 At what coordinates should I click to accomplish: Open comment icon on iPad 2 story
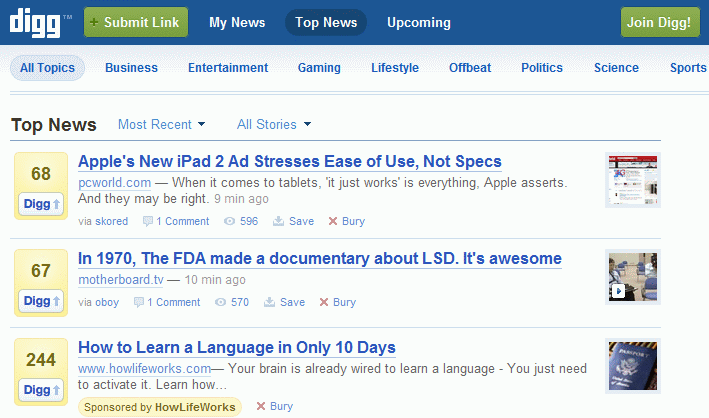click(x=147, y=221)
